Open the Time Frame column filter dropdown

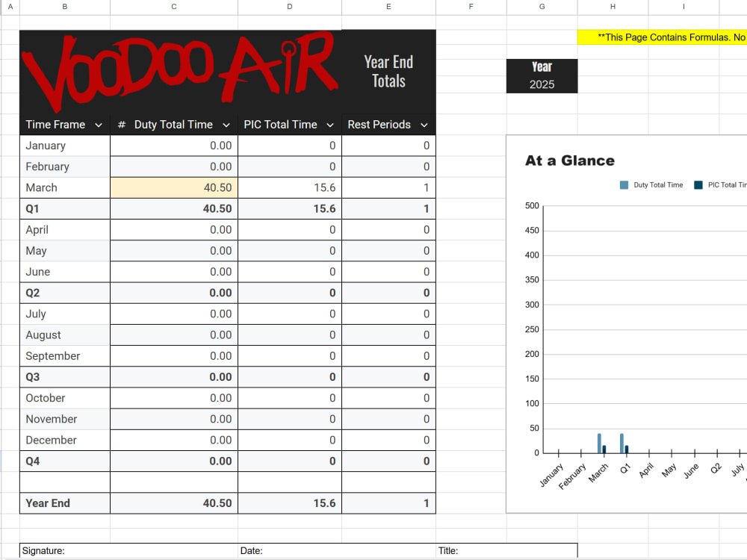pos(99,125)
